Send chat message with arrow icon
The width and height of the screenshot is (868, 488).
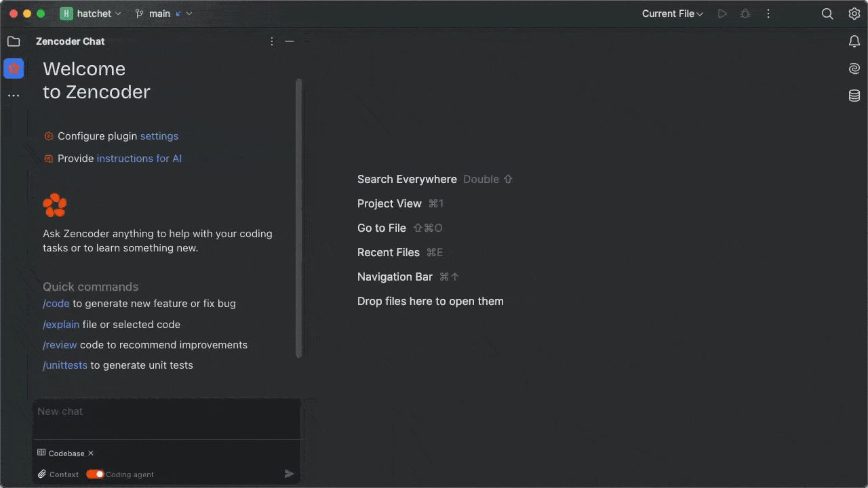[289, 474]
